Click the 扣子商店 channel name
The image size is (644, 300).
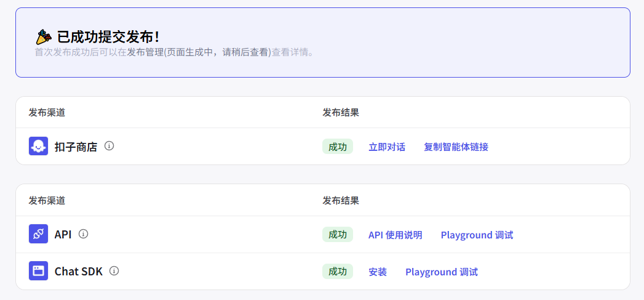(76, 147)
